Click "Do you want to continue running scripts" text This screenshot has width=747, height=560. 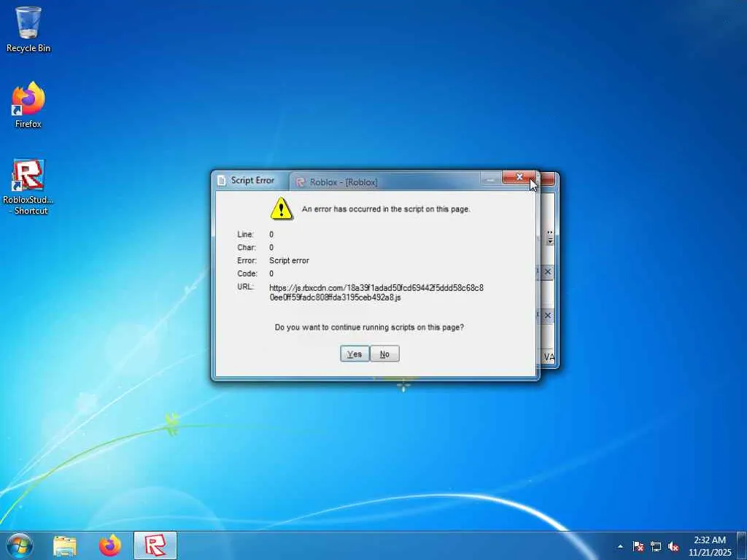[x=369, y=327]
